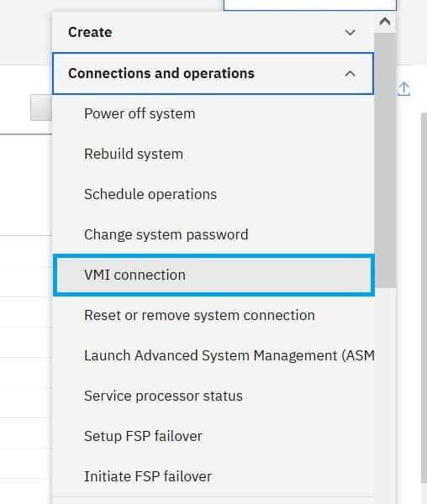The image size is (427, 504).
Task: Click Change system password
Action: [x=213, y=234]
